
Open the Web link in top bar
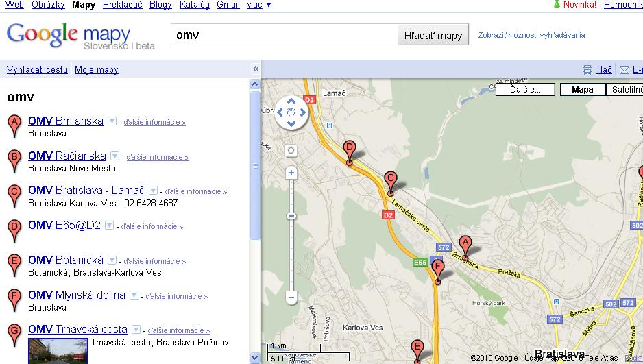14,5
